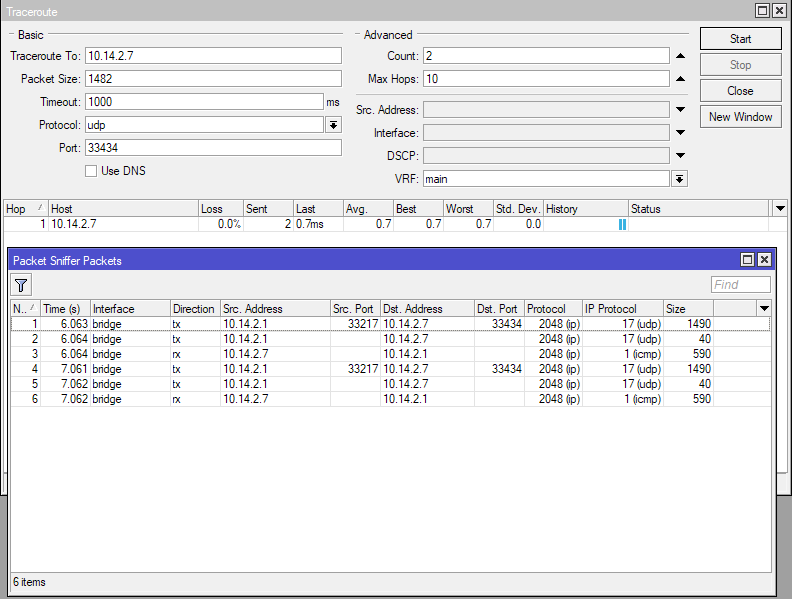Sort traceroute results by Last column

coord(318,209)
